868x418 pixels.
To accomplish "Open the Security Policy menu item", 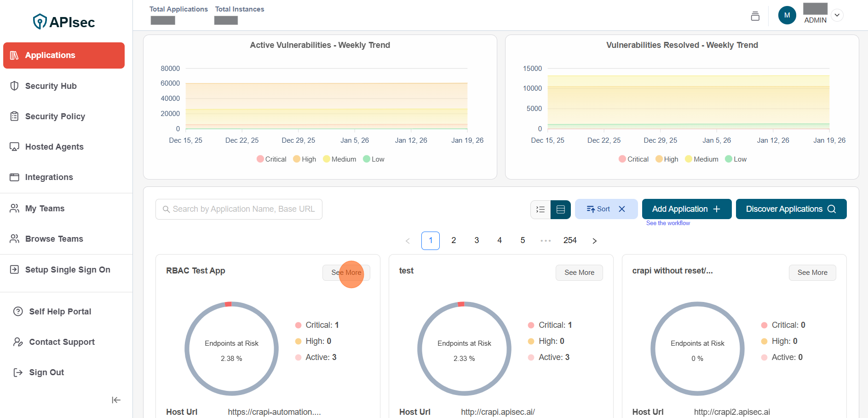I will click(x=55, y=116).
